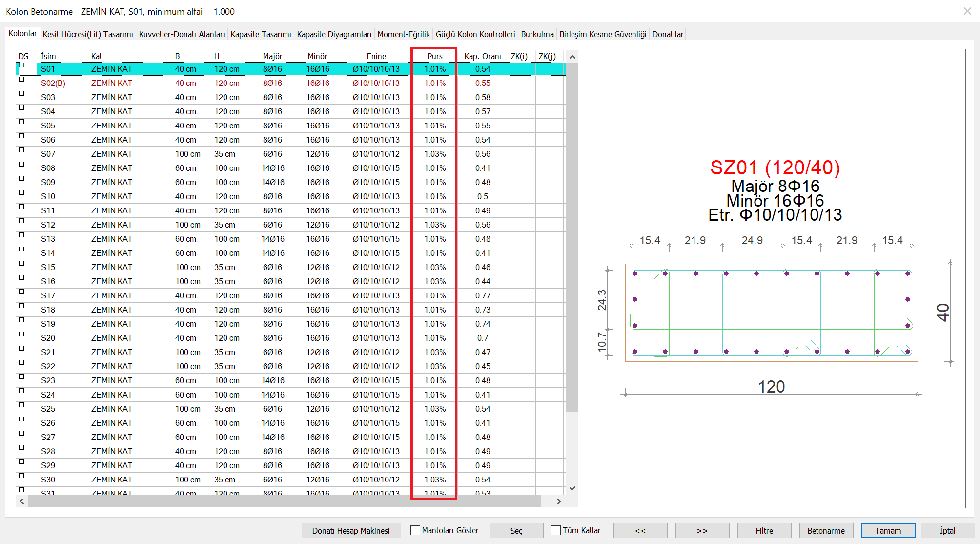Click the Purs column header
This screenshot has width=980, height=544.
[x=435, y=56]
